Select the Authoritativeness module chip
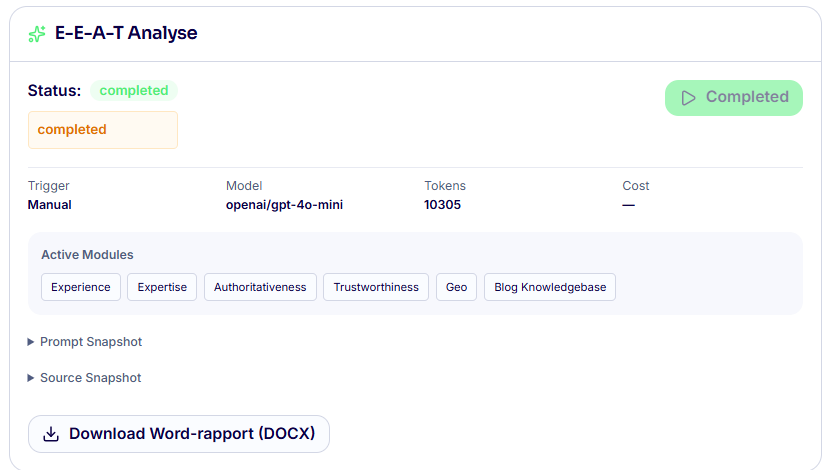Screen dimensions: 832x470 pos(260,287)
